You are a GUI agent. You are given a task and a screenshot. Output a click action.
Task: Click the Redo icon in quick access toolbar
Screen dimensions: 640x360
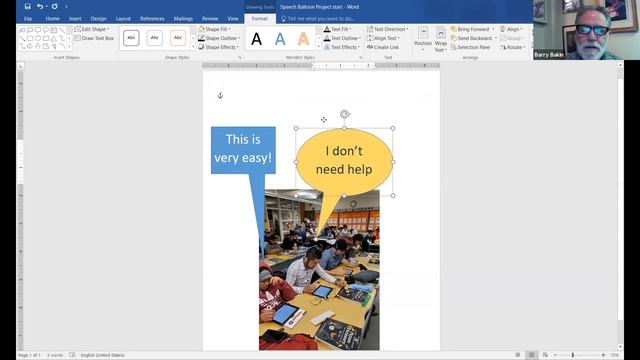tap(54, 7)
